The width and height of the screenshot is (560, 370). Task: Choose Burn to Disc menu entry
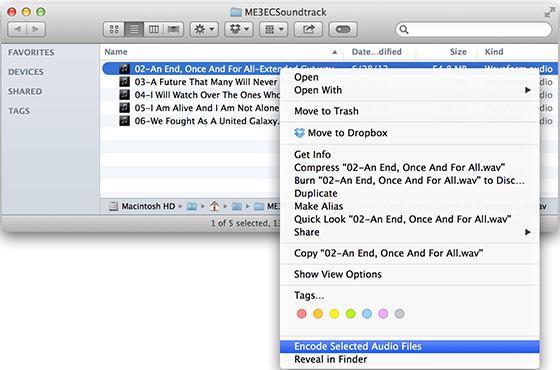coord(410,180)
